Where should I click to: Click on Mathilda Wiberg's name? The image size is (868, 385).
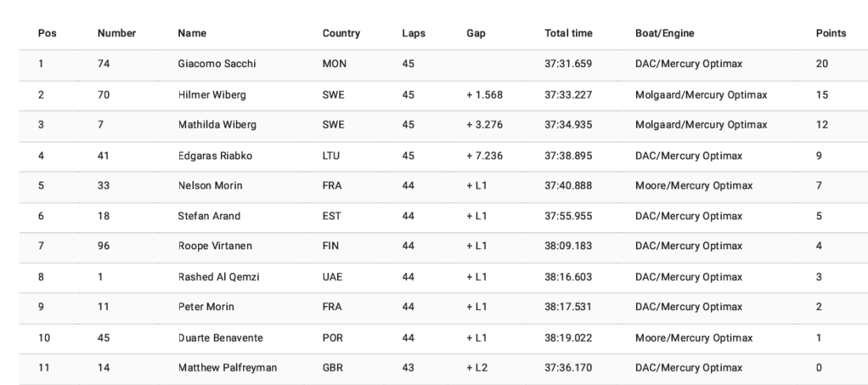[x=215, y=125]
